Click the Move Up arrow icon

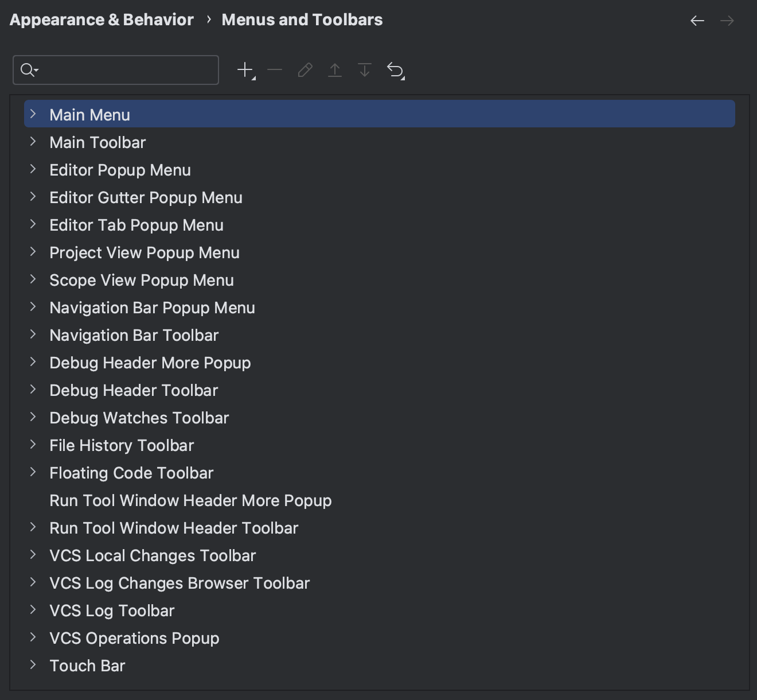click(x=335, y=69)
